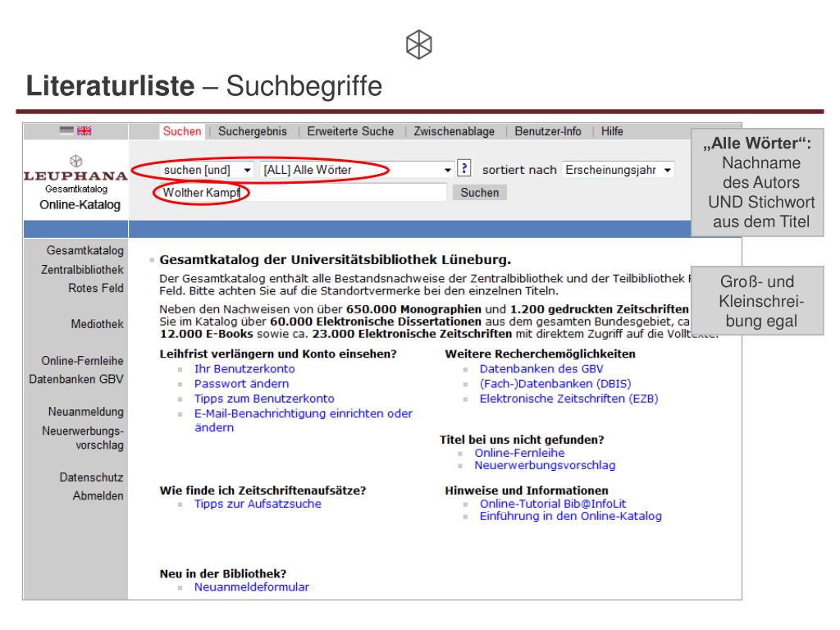Open the Hilfe tab
The width and height of the screenshot is (840, 630).
click(612, 131)
